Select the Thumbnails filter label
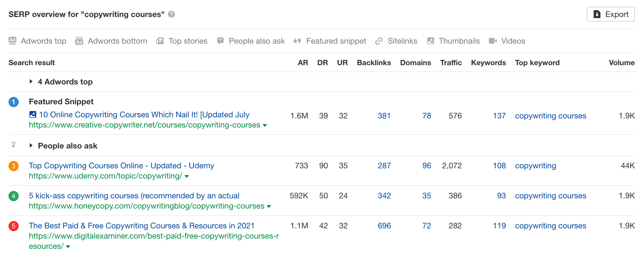This screenshot has height=255, width=644. click(x=459, y=41)
